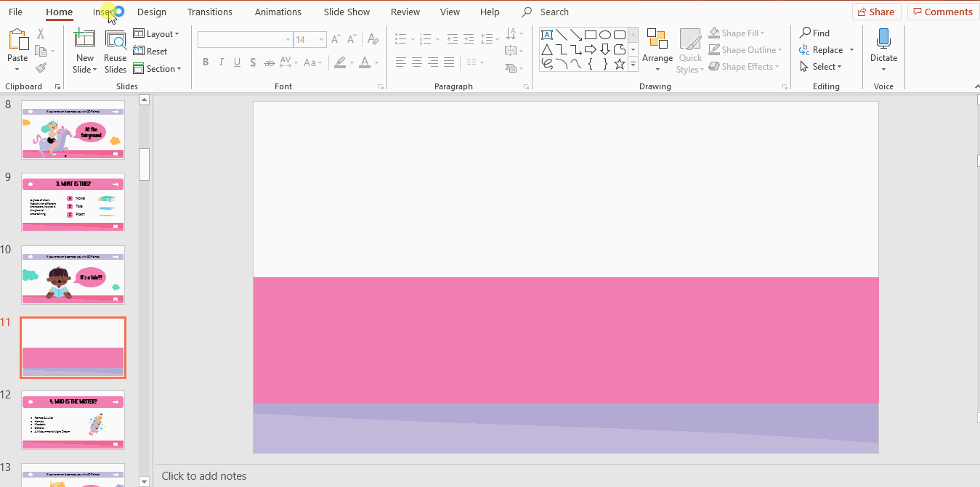Open the Comments pane
The width and height of the screenshot is (980, 487).
(x=942, y=12)
